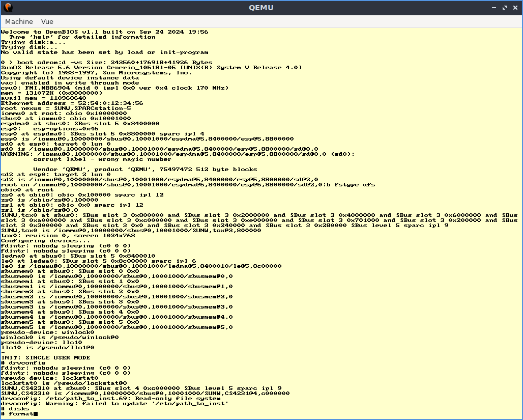This screenshot has width=523, height=420.
Task: Click the 'winlock0 is /pseudo/winlock@0' line
Action: [60, 337]
